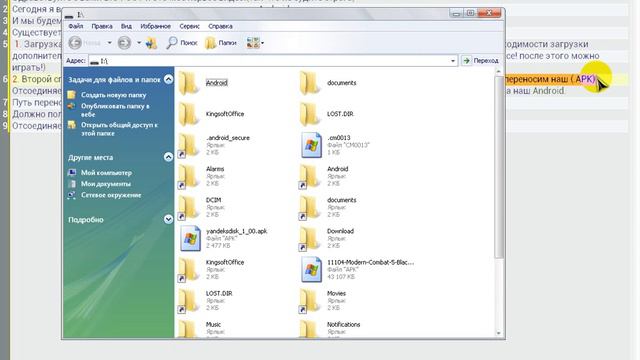Click the scrollbar up arrow
640x360 pixels.
click(x=498, y=71)
